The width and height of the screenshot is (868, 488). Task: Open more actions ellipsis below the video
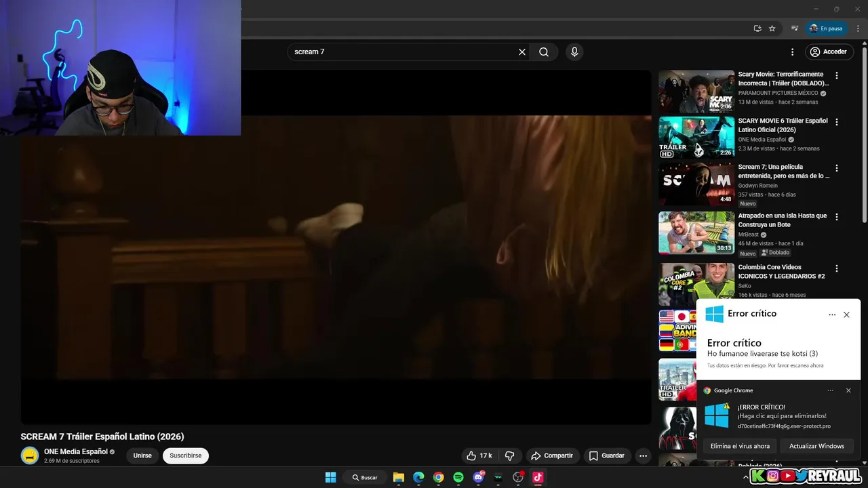[x=643, y=455]
